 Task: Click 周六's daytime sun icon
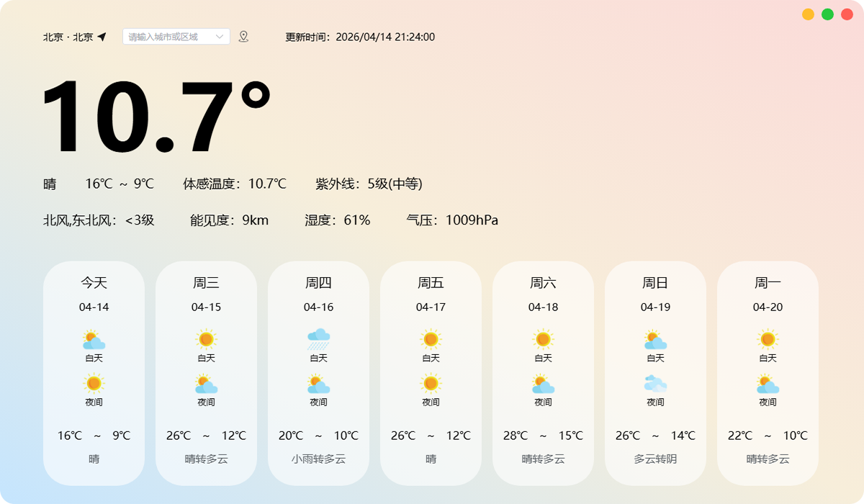543,338
